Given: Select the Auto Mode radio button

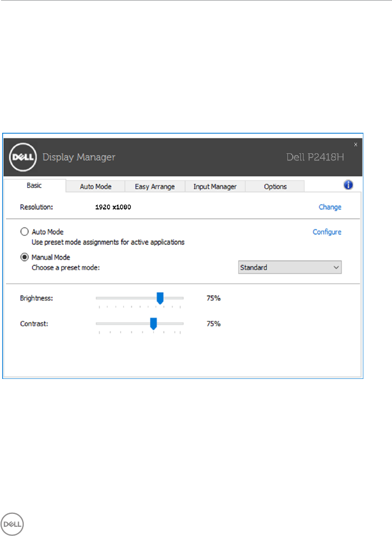Looking at the screenshot, I should point(24,232).
